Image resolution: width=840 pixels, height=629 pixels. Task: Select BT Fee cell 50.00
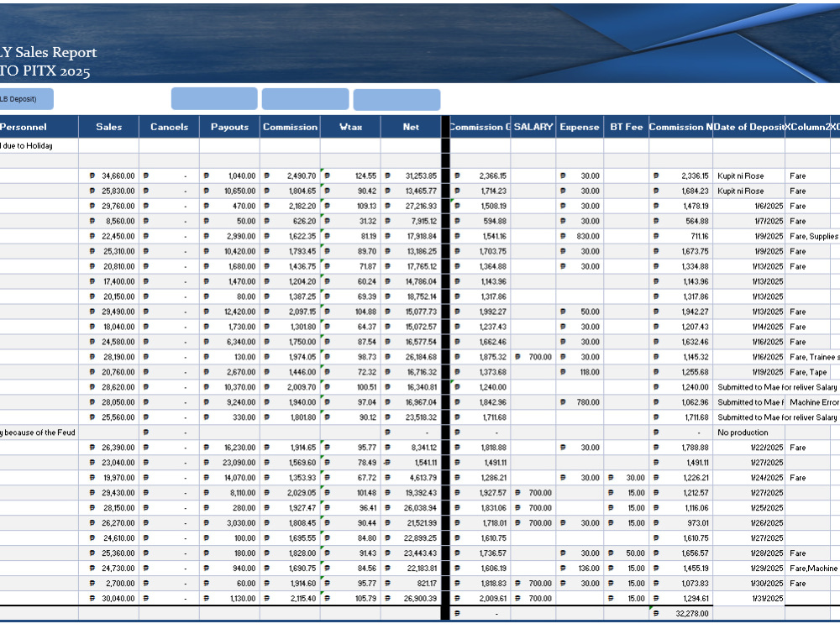tap(627, 553)
